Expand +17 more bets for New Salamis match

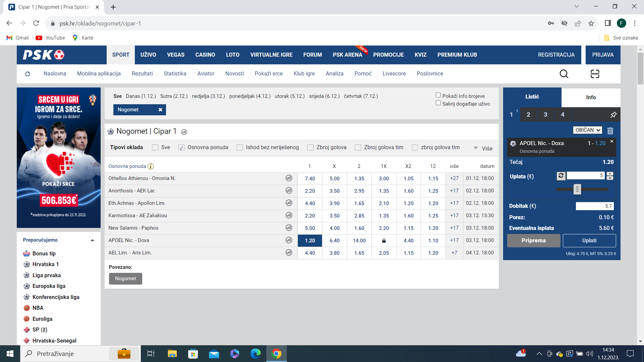pyautogui.click(x=454, y=228)
